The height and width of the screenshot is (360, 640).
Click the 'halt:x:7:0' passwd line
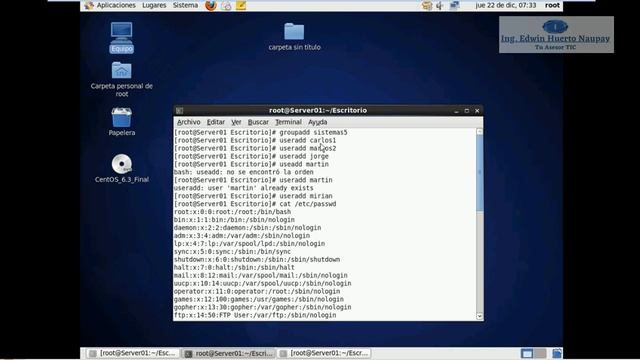tap(234, 267)
